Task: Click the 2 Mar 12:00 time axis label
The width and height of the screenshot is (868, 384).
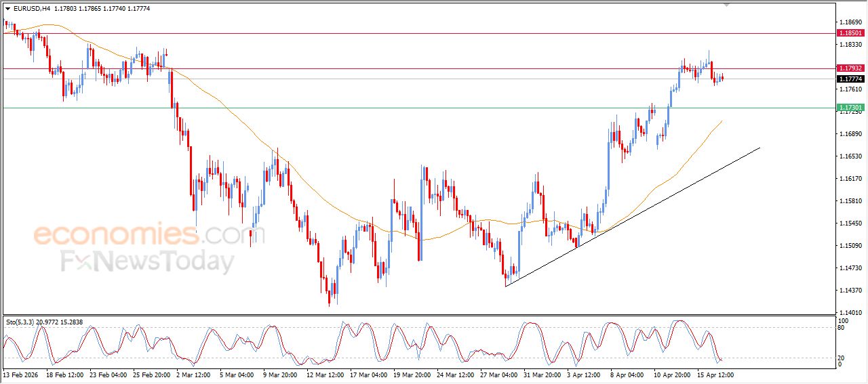Action: coord(195,375)
